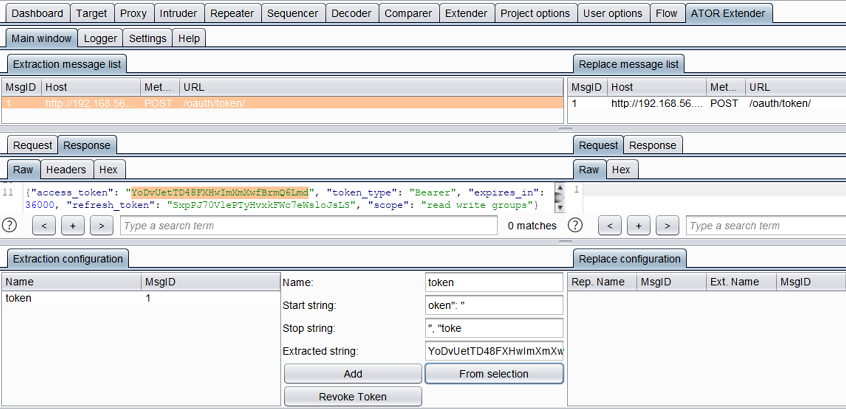Show the Request tab in extraction pane

click(32, 145)
